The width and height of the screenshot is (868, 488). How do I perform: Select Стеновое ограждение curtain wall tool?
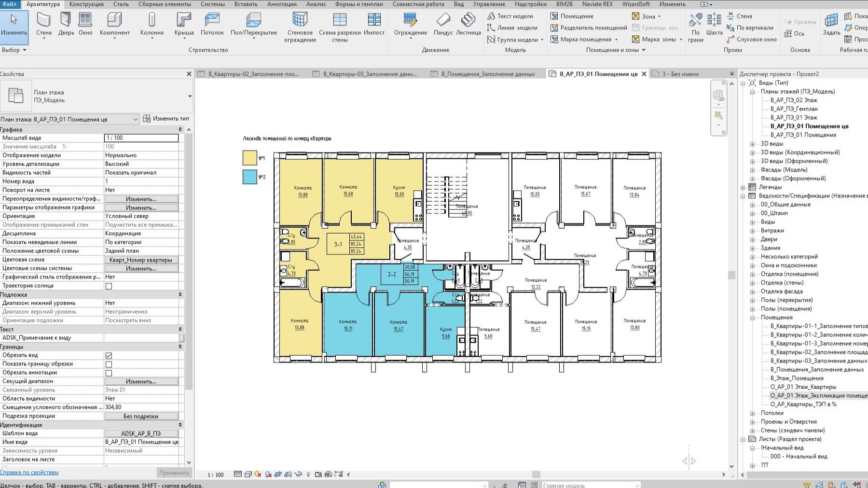coord(300,27)
